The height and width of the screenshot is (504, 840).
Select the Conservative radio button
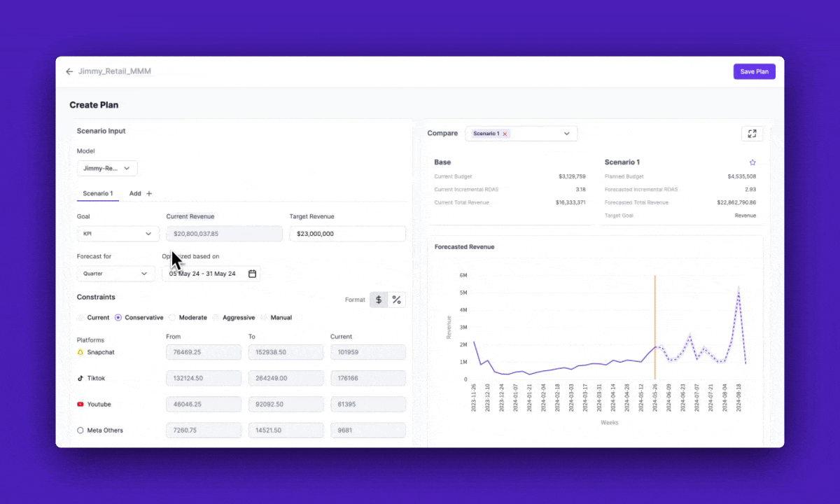pos(118,318)
